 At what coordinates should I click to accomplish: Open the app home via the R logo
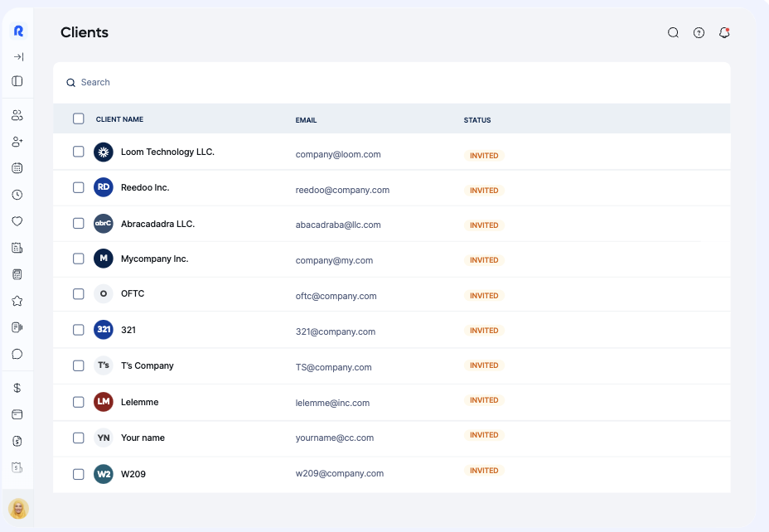(17, 31)
